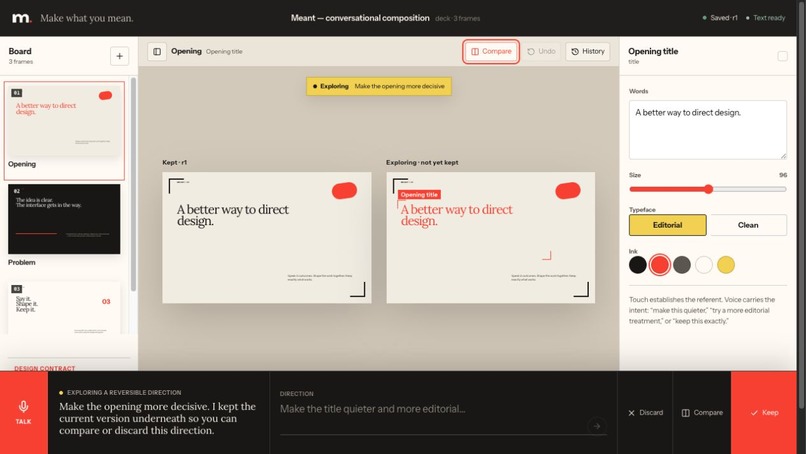Viewport: 806px width, 454px height.
Task: Adjust the Size slider handle
Action: coord(708,189)
